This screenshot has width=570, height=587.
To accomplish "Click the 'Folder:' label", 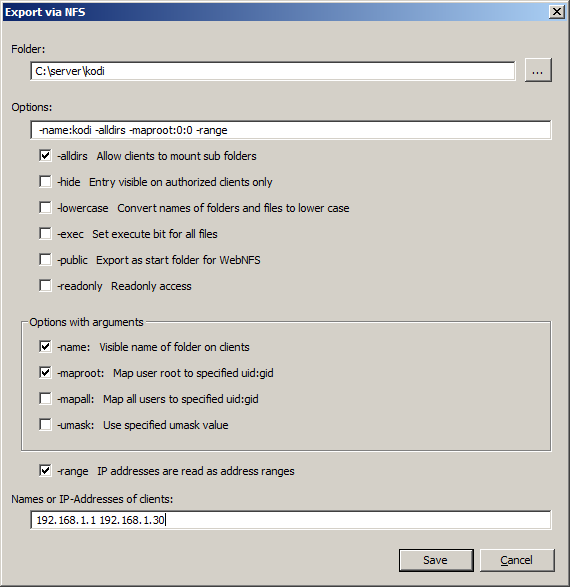I will (28, 49).
